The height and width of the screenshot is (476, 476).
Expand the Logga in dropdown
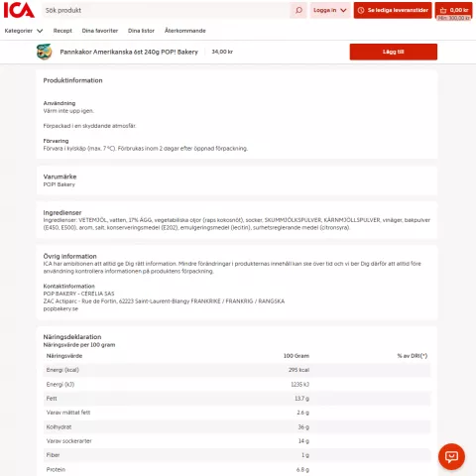(x=330, y=10)
